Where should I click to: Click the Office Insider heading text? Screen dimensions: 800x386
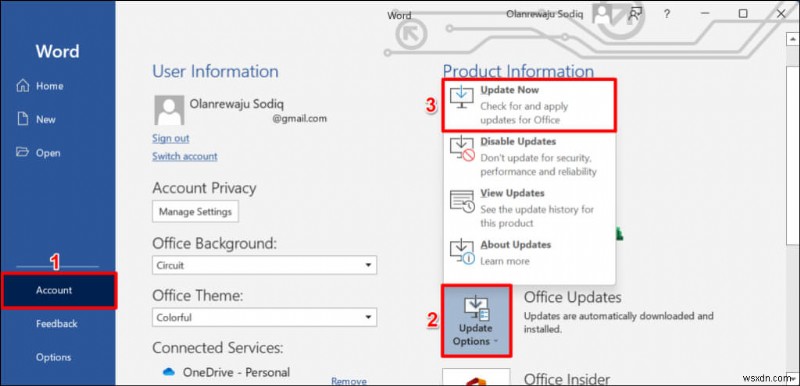pyautogui.click(x=567, y=379)
